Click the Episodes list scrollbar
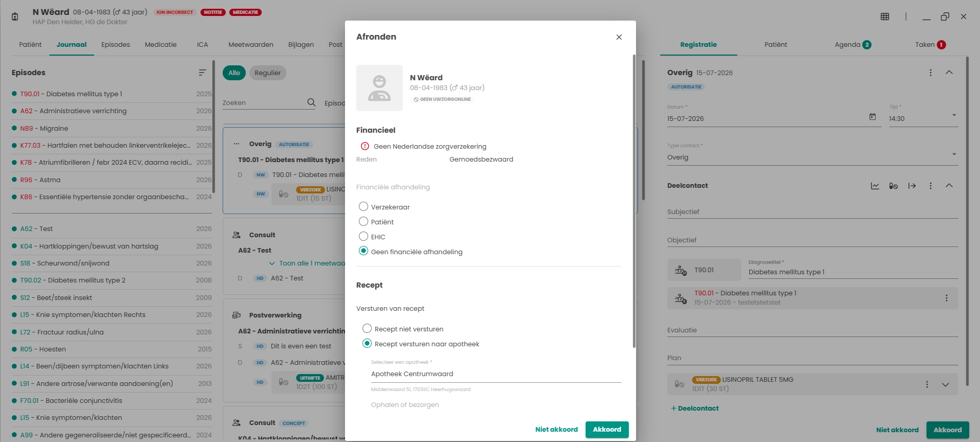The height and width of the screenshot is (442, 980). (213, 126)
